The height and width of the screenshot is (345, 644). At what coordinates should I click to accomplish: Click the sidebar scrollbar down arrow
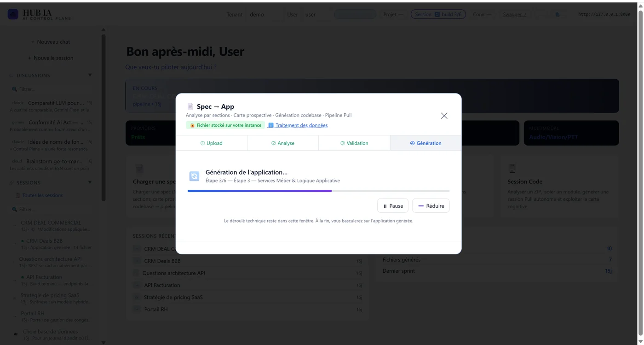coord(103,342)
